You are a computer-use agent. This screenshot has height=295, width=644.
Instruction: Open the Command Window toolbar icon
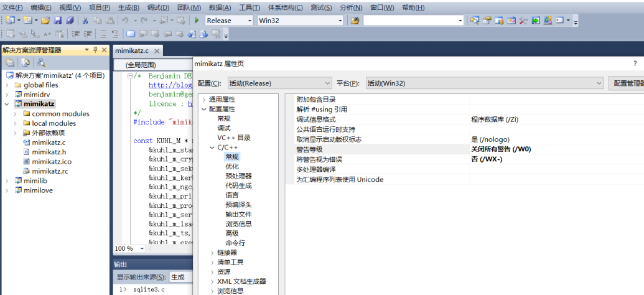pyautogui.click(x=560, y=20)
